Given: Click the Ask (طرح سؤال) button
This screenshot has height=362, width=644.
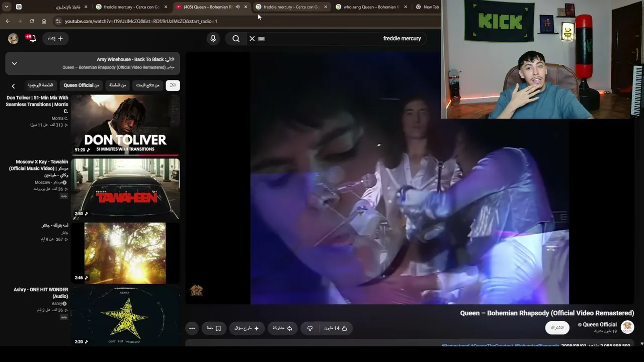Looking at the screenshot, I should click(x=247, y=328).
